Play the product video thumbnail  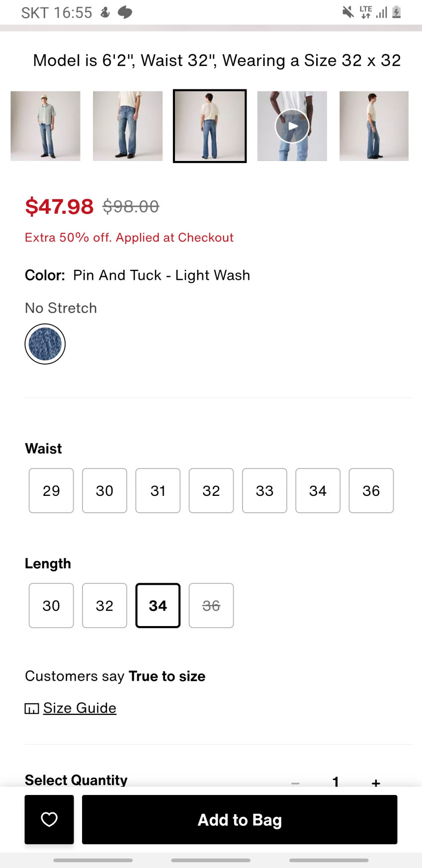pyautogui.click(x=292, y=126)
